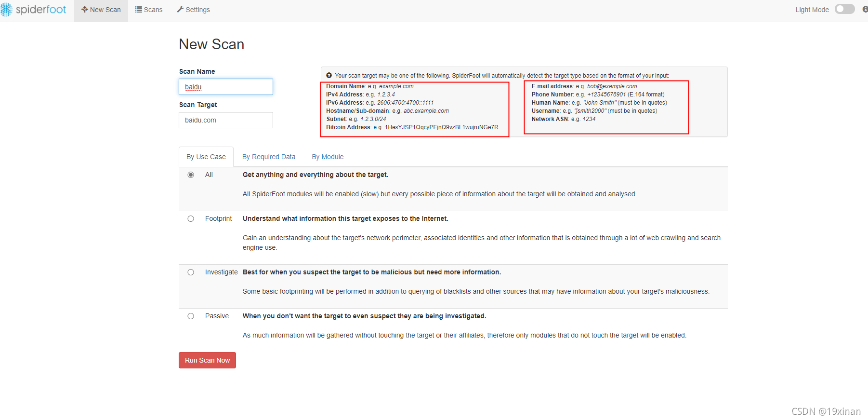Click the info icon in target help box
Viewport: 868px width, 420px height.
coord(329,75)
